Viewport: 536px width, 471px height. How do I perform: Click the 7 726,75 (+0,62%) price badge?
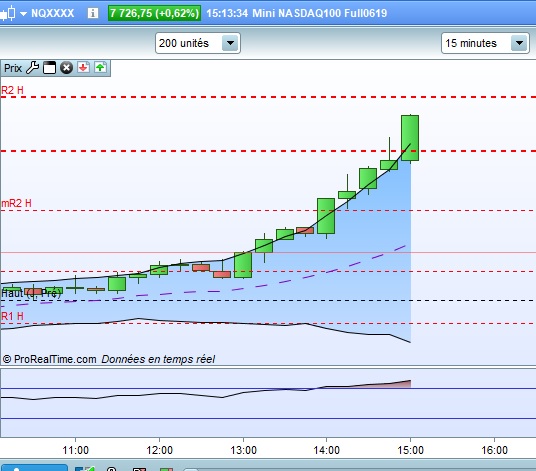coord(154,13)
